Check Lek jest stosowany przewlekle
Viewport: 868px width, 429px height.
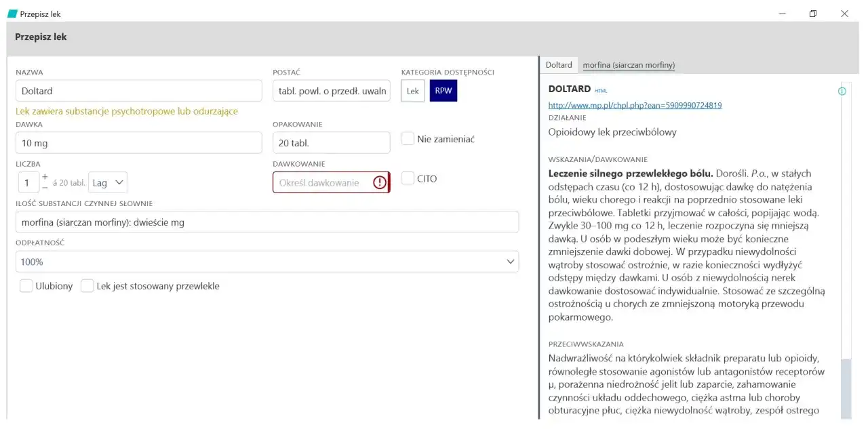click(87, 285)
